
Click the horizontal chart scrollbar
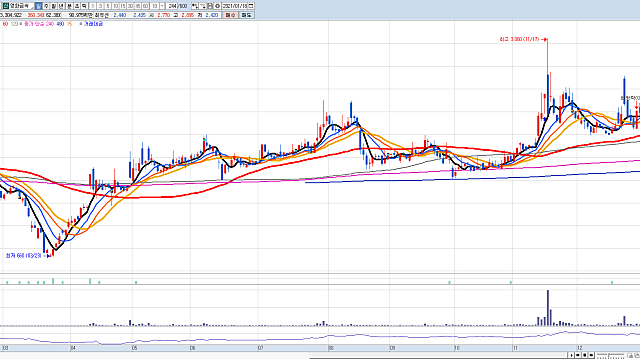tap(438, 356)
